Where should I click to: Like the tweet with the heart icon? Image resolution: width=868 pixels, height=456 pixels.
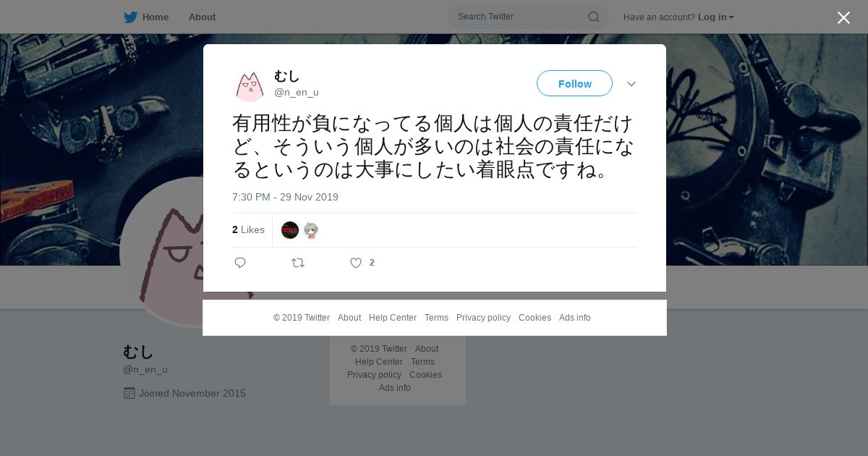pos(356,263)
